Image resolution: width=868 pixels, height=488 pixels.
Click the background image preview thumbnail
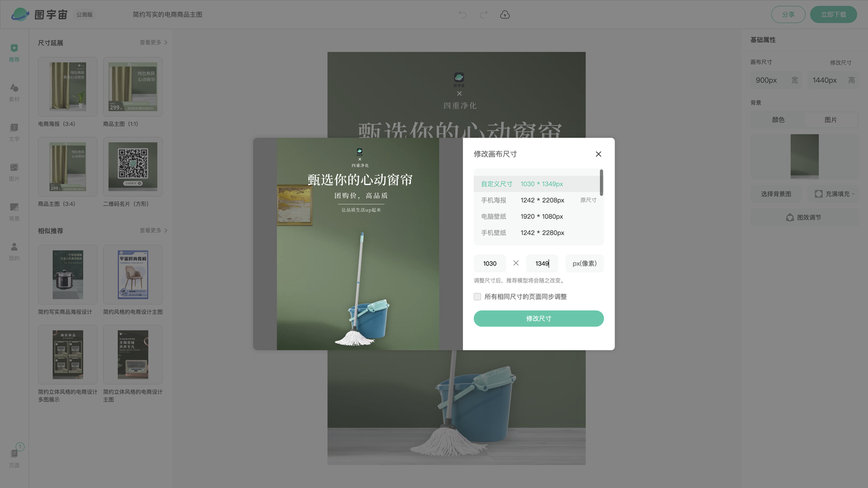click(804, 156)
